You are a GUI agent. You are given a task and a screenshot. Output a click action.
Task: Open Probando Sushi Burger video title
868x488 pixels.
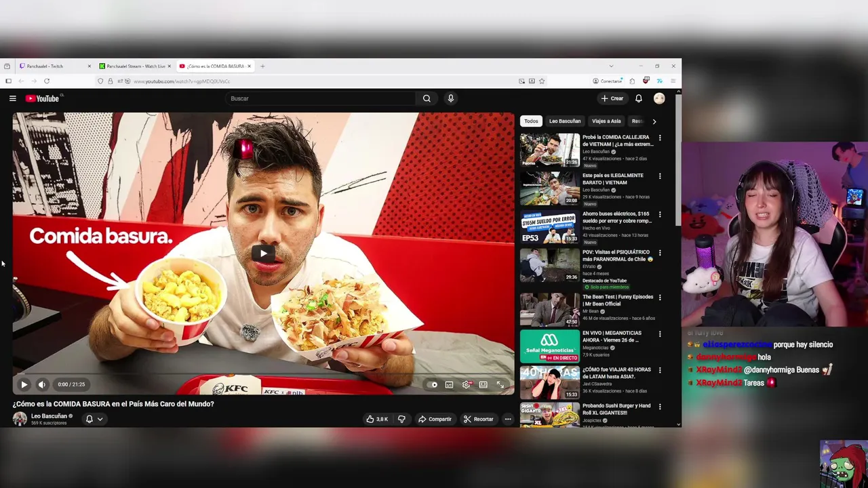click(x=616, y=409)
